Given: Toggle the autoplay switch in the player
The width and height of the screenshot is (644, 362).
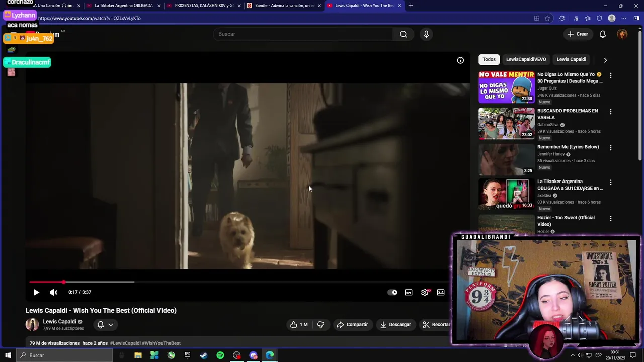Looking at the screenshot, I should (x=392, y=292).
